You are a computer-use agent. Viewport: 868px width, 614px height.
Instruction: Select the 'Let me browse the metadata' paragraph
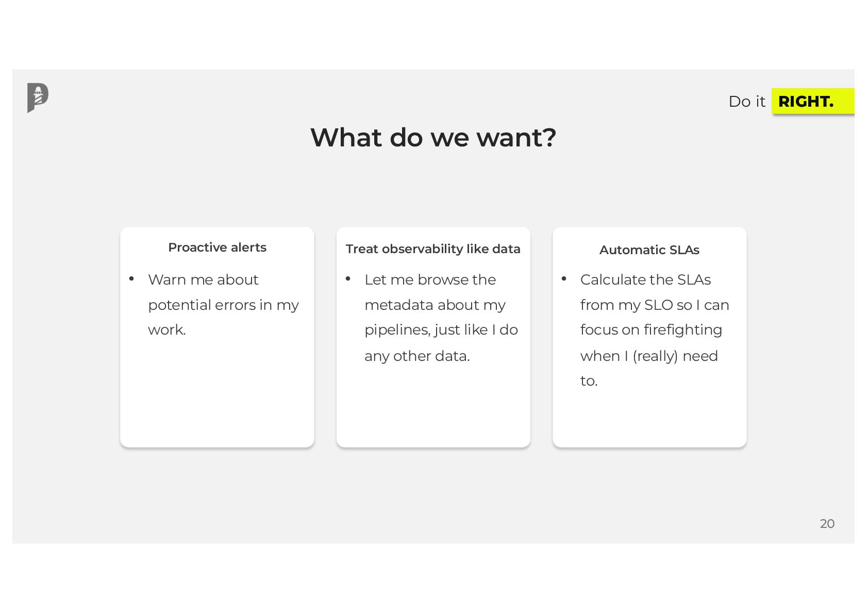(x=441, y=318)
